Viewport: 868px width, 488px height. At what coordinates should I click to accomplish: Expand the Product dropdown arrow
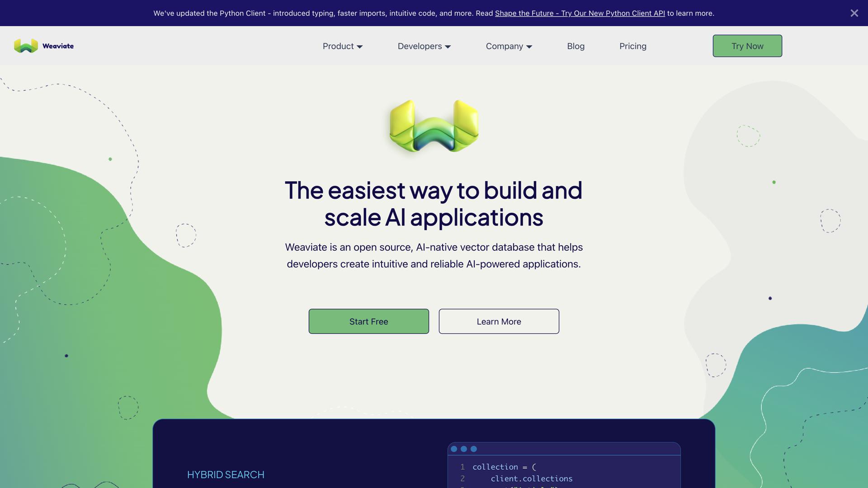tap(360, 47)
